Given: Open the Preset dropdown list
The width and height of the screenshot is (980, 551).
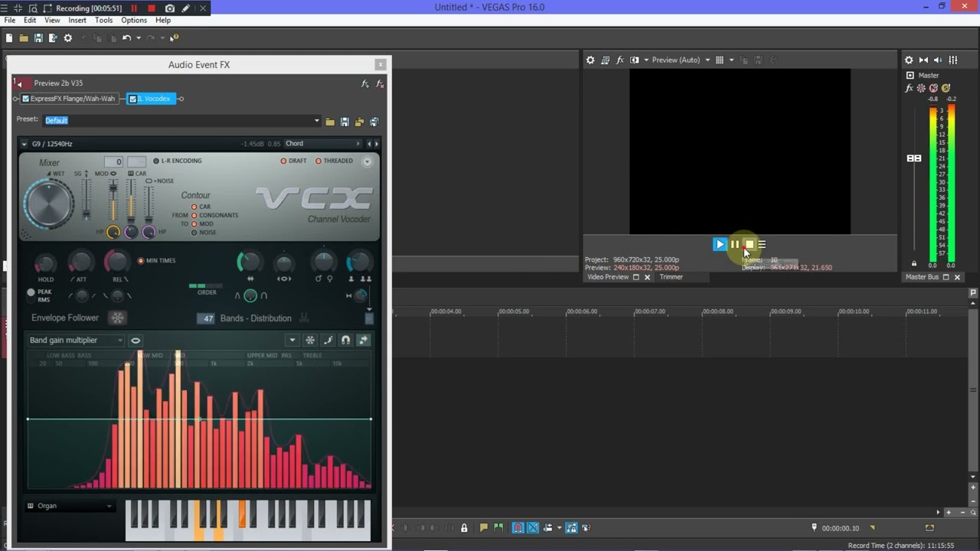Looking at the screenshot, I should 317,121.
